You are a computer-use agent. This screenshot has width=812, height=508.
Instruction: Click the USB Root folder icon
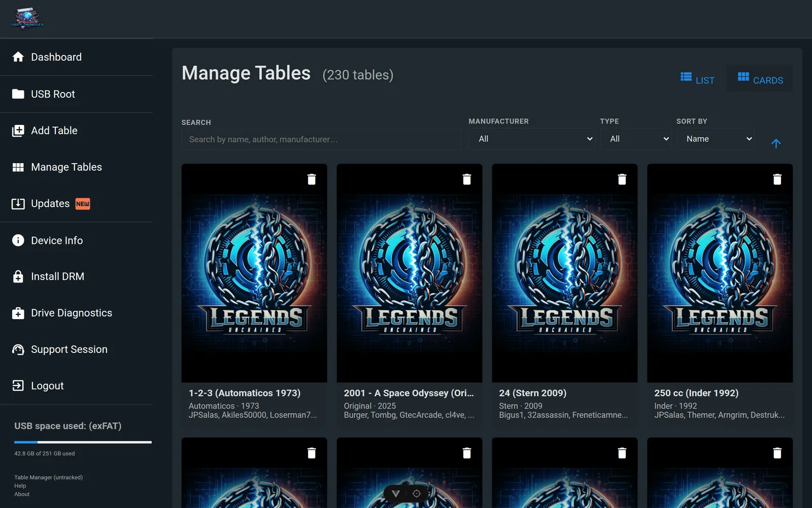pyautogui.click(x=18, y=94)
